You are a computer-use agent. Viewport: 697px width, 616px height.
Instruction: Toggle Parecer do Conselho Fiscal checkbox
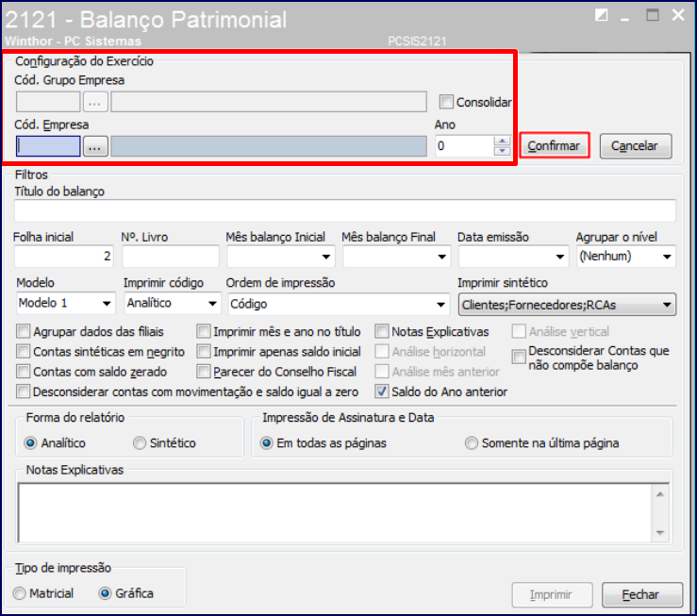pyautogui.click(x=204, y=372)
